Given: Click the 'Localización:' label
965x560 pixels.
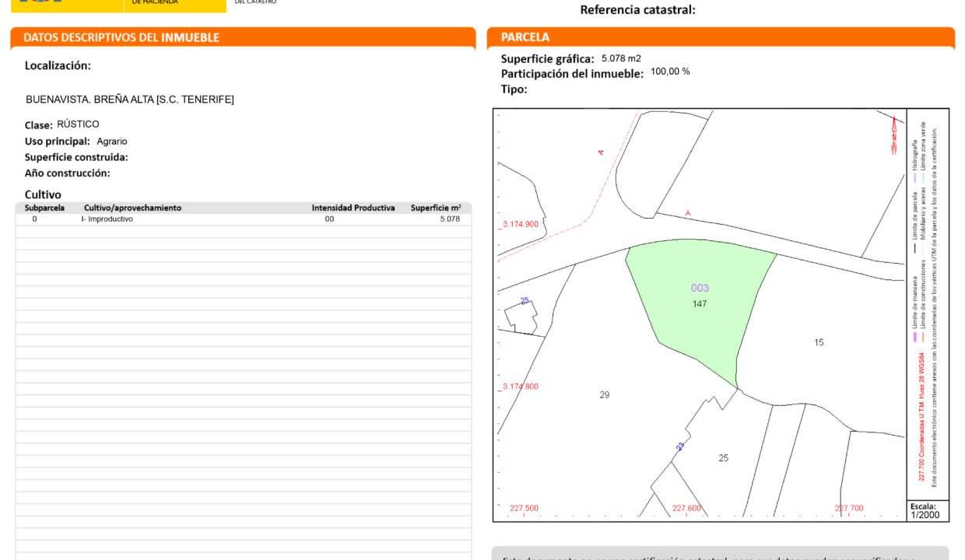Looking at the screenshot, I should 58,66.
